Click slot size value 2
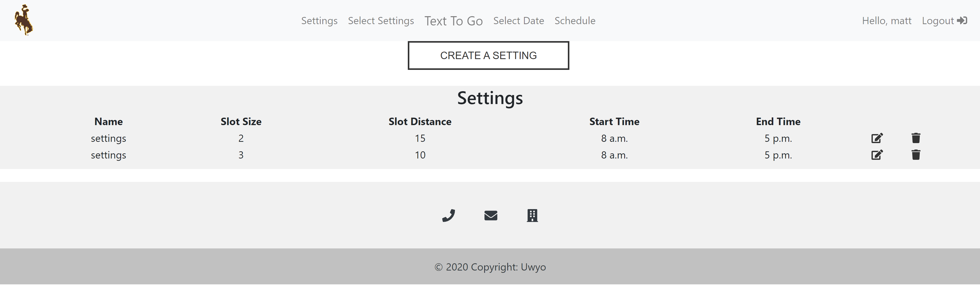 click(241, 138)
